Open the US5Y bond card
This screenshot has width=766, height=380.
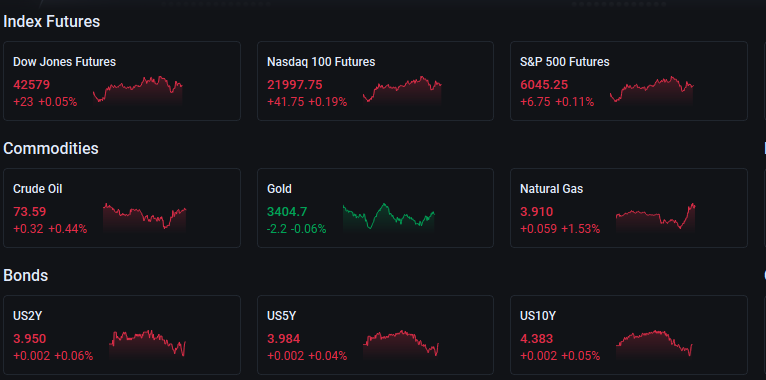(x=375, y=335)
